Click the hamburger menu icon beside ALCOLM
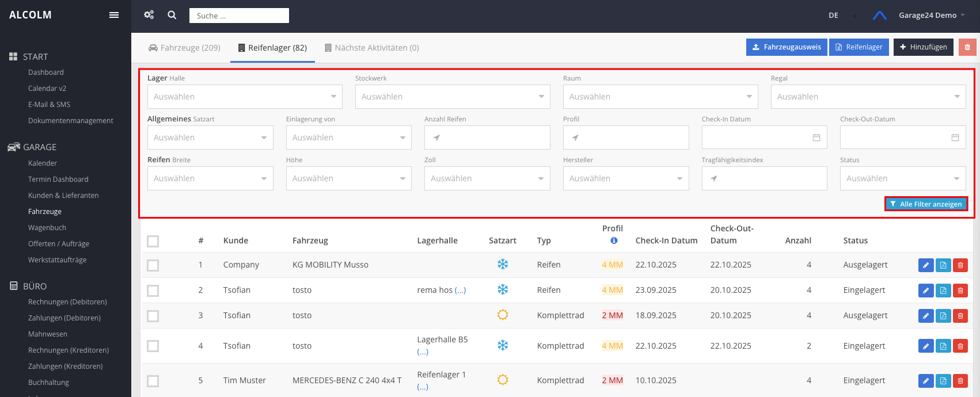Viewport: 980px width, 397px height. coord(114,15)
